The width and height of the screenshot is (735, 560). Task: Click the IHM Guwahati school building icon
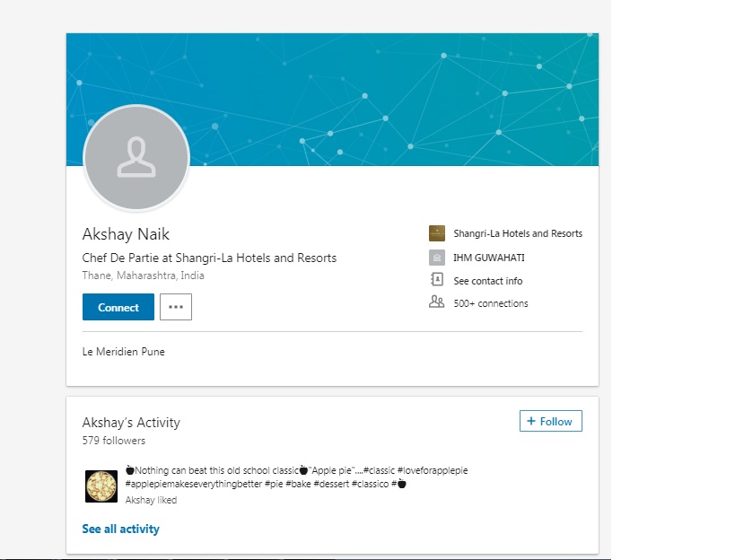(437, 258)
